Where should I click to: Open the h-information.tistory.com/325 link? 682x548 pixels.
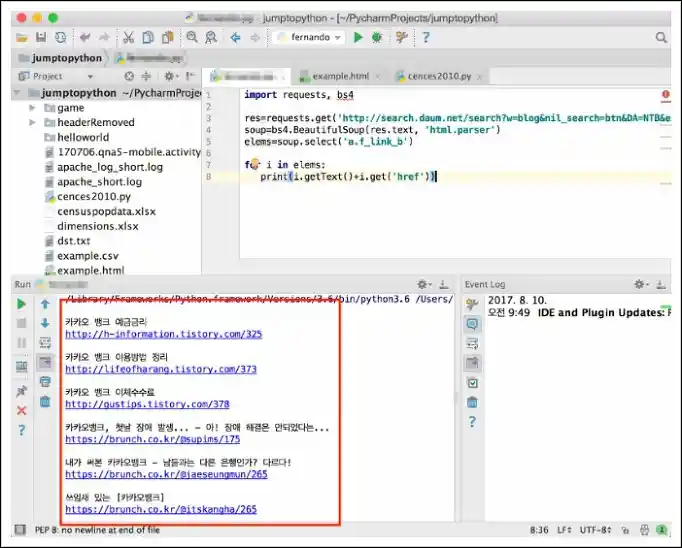click(164, 334)
